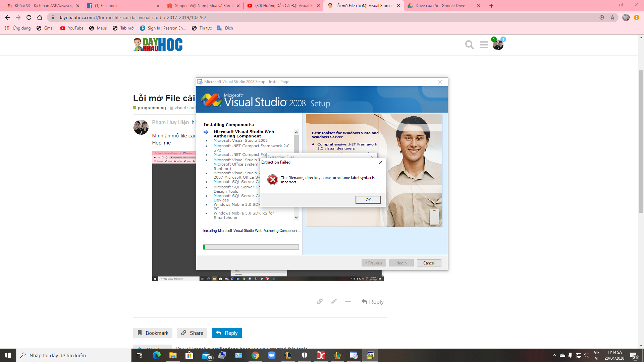644x362 pixels.
Task: Open the Sign In Pearson bookmark
Action: click(163, 28)
